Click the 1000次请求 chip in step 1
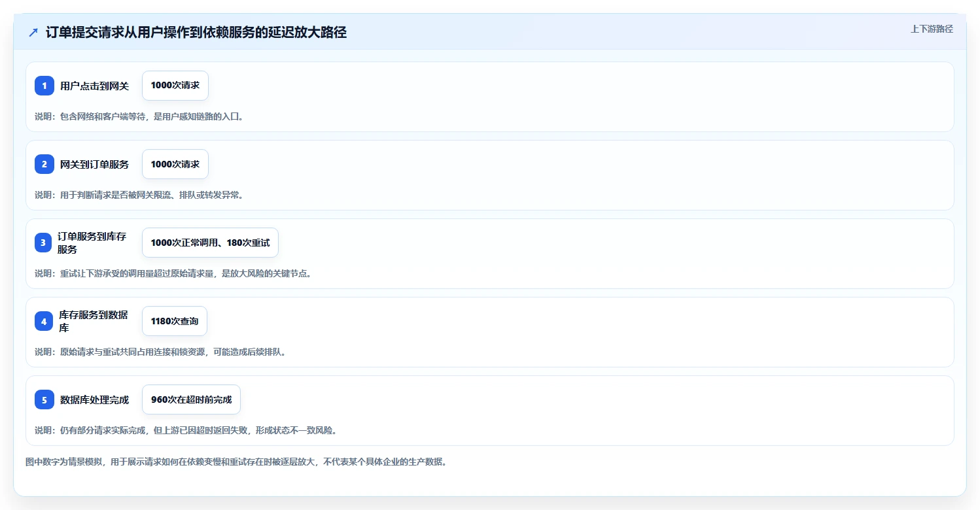The width and height of the screenshot is (980, 510). coord(175,86)
